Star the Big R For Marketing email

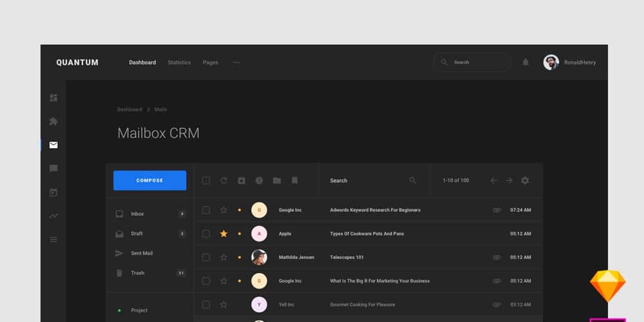(x=223, y=281)
